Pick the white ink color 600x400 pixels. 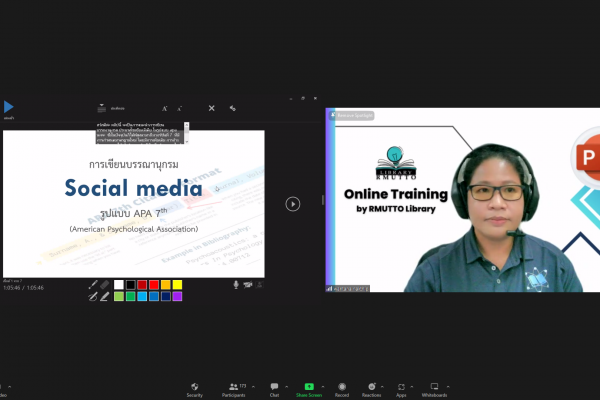point(119,284)
